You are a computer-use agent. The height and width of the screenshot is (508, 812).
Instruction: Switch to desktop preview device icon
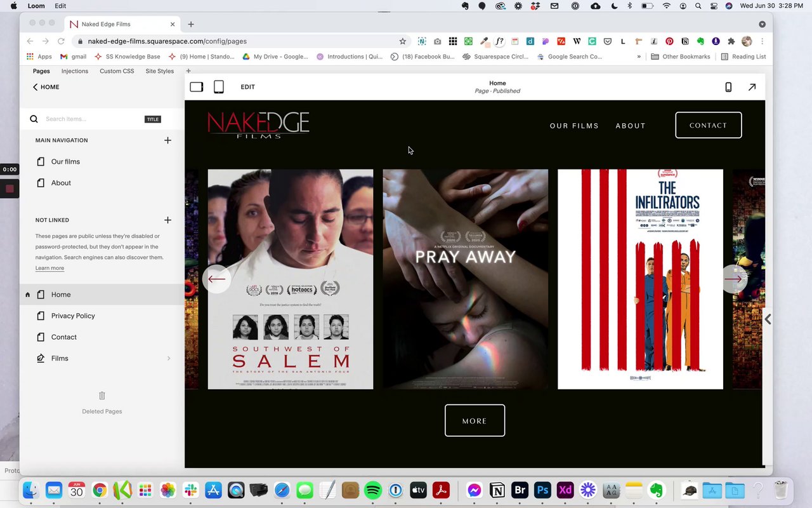197,87
